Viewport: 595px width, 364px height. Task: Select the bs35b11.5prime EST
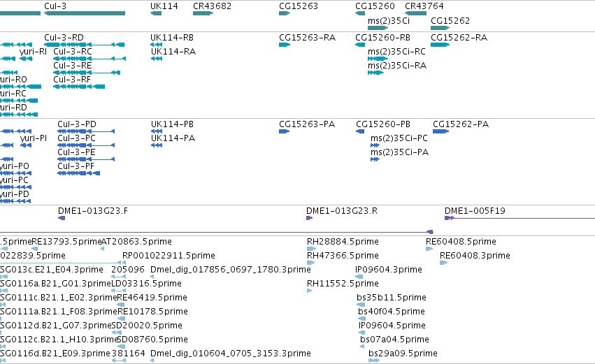(361, 305)
